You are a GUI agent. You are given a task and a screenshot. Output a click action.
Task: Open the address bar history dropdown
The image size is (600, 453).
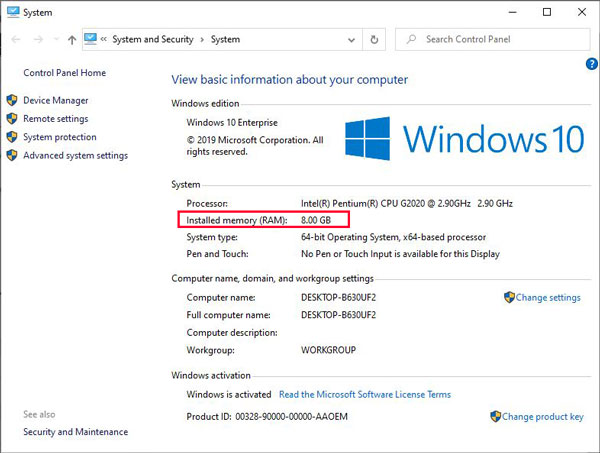tap(351, 40)
